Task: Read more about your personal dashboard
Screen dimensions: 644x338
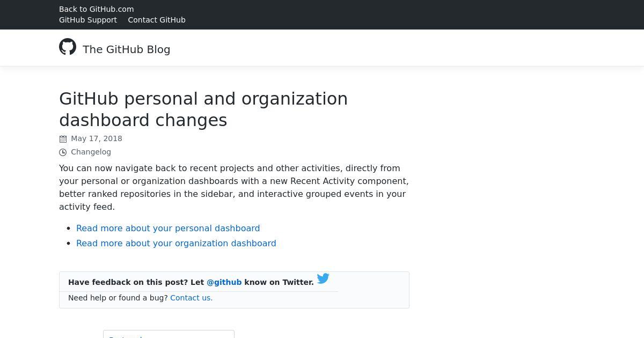Action: [x=168, y=228]
